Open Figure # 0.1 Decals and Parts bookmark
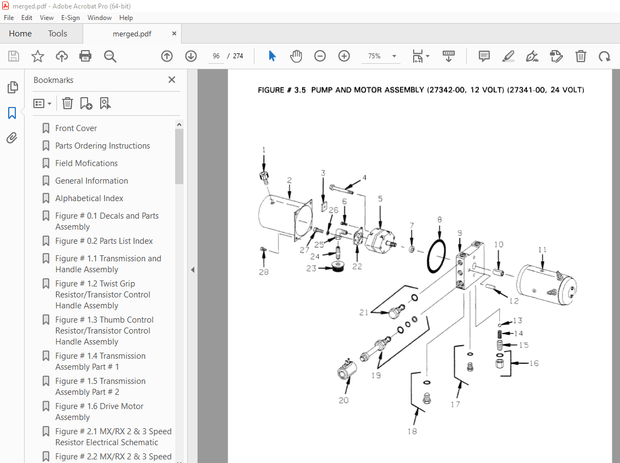Screen dimensions: 620x463 click(107, 221)
